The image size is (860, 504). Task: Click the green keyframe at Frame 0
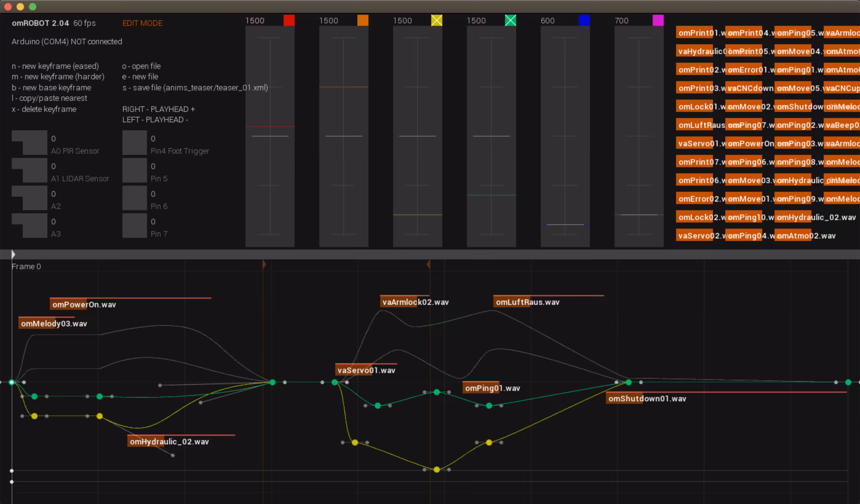(x=12, y=382)
